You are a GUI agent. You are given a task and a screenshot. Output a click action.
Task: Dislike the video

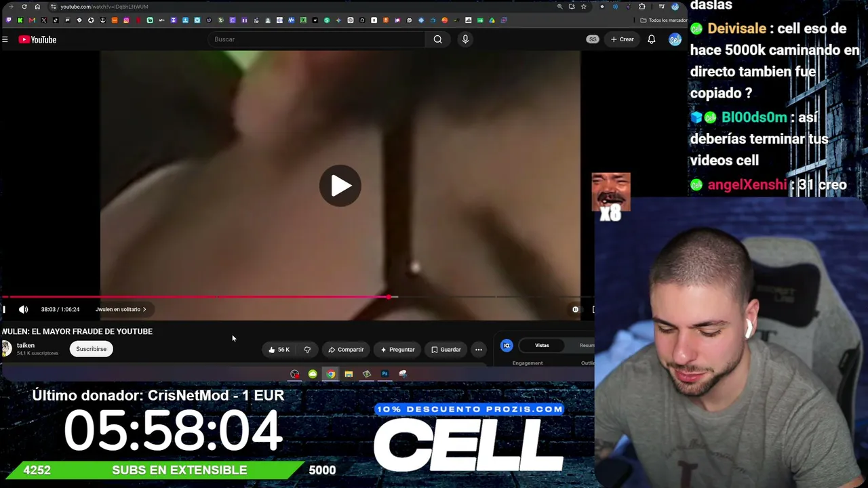(307, 350)
